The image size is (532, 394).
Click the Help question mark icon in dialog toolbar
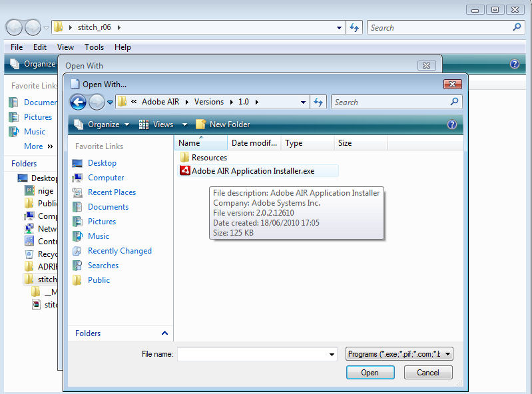coord(452,124)
